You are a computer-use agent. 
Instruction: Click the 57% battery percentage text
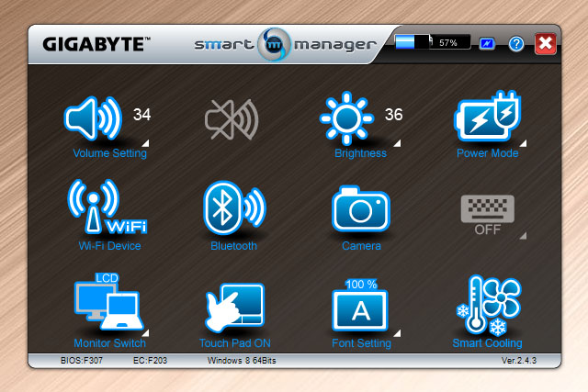448,43
